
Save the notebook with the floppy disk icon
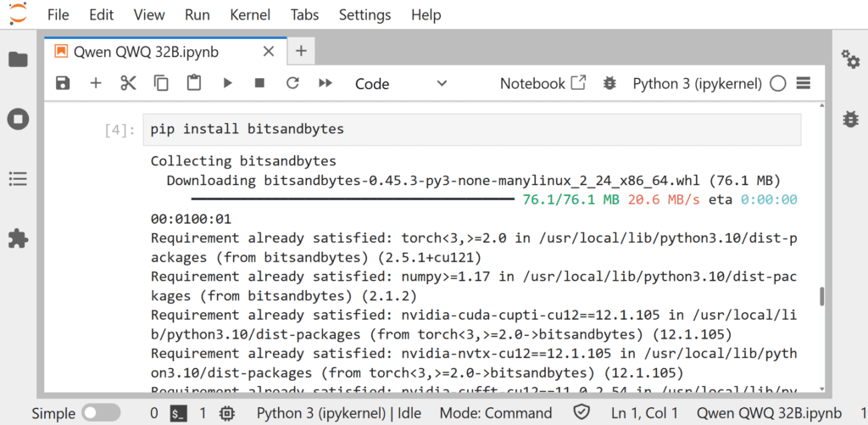[x=63, y=83]
